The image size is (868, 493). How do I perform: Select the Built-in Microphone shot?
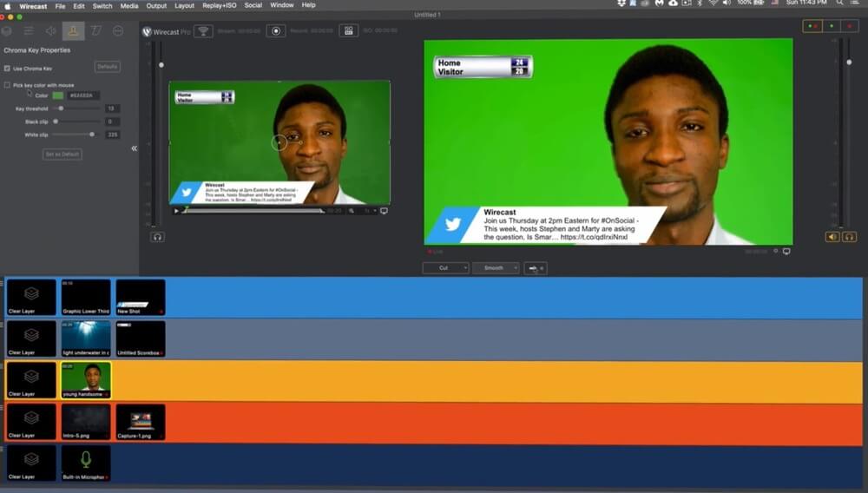pos(86,463)
